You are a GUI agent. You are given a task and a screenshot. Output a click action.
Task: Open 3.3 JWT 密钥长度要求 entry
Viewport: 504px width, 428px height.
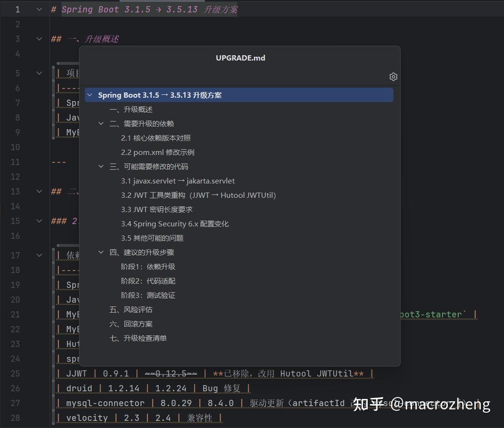[157, 210]
